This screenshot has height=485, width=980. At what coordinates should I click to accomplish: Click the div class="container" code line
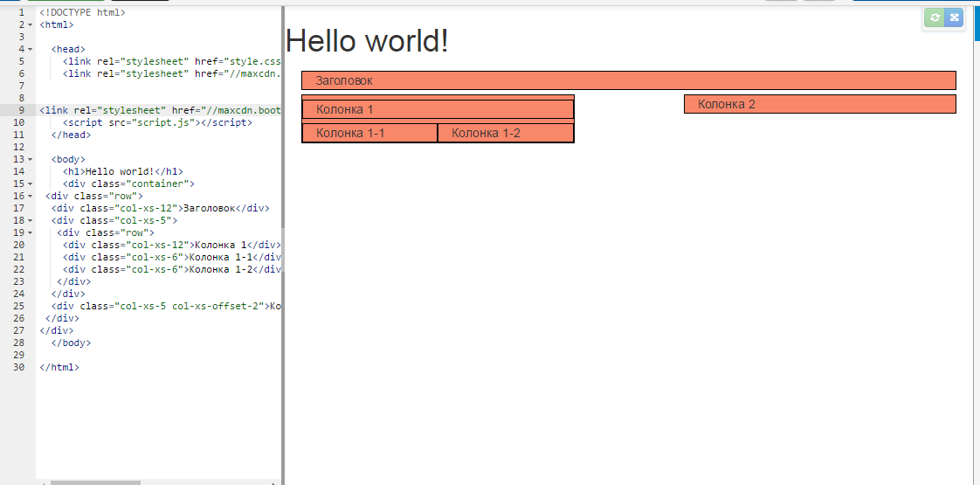point(128,184)
